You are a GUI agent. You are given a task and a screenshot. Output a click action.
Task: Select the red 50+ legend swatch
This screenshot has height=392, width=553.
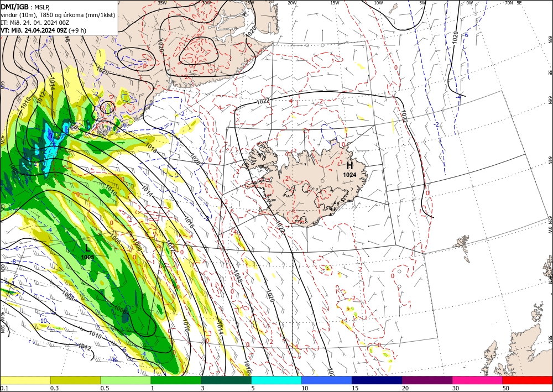(x=528, y=380)
